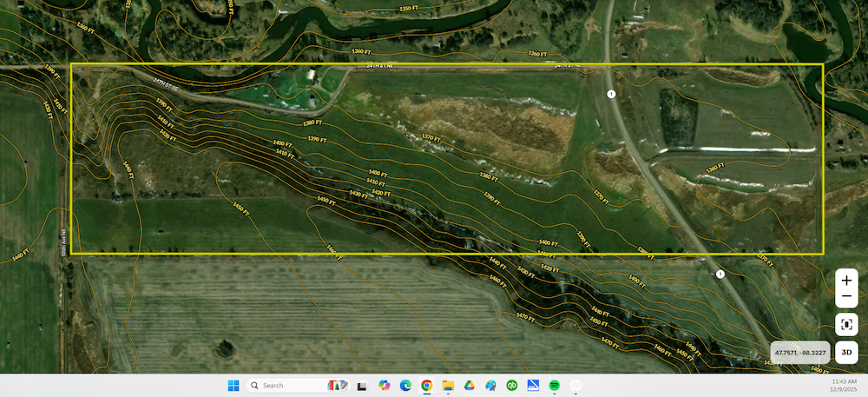Launch Copilot from the taskbar
868x397 pixels.
(x=384, y=386)
